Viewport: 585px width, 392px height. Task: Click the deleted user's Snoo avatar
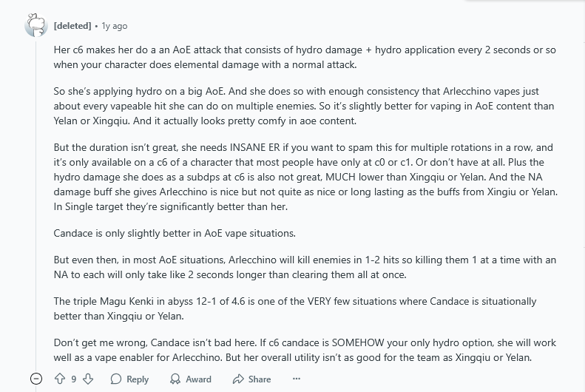tap(36, 25)
